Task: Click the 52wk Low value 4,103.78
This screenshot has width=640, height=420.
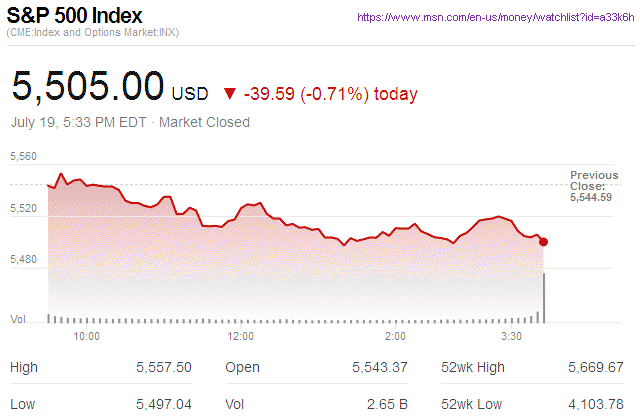Action: (594, 405)
